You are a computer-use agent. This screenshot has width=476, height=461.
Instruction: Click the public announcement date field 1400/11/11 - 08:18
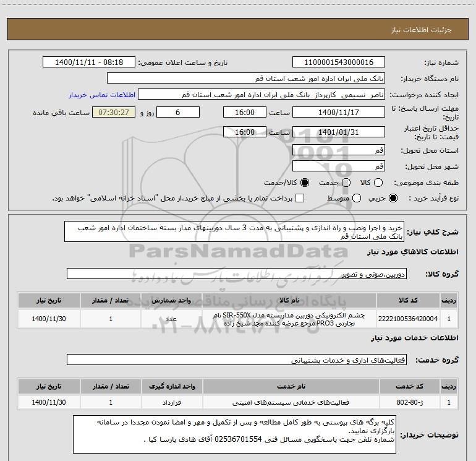point(89,62)
